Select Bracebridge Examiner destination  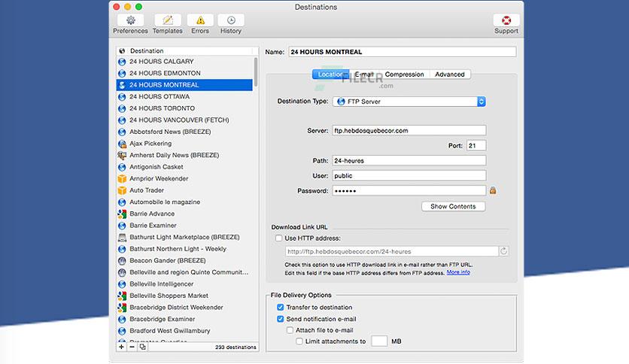184,319
